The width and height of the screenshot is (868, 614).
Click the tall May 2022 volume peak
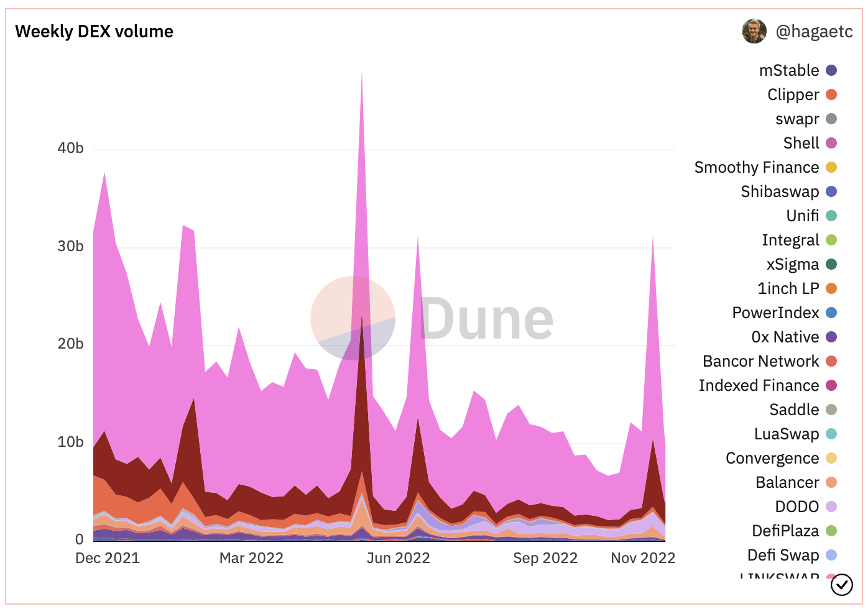pyautogui.click(x=362, y=124)
